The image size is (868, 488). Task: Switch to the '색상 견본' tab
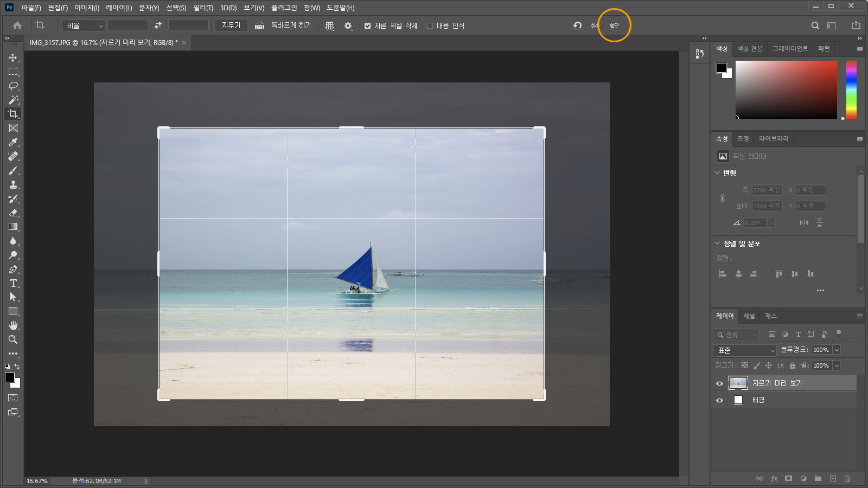pos(750,49)
